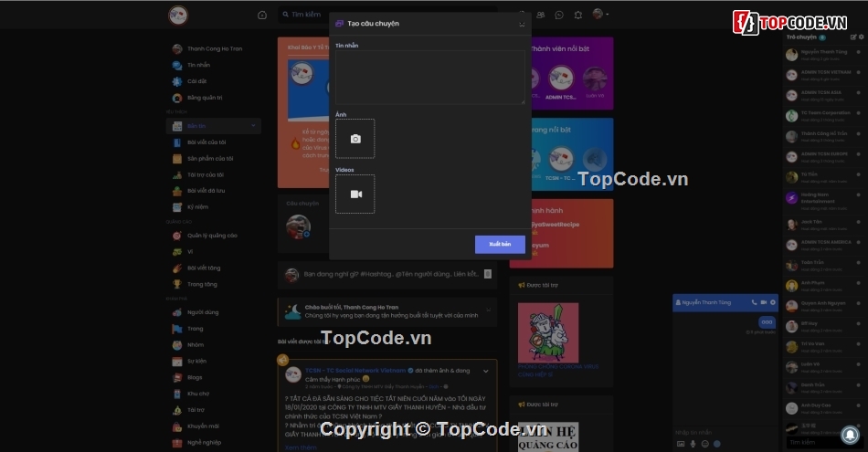
Task: Click the Ví wallet icon in sidebar
Action: [x=177, y=252]
